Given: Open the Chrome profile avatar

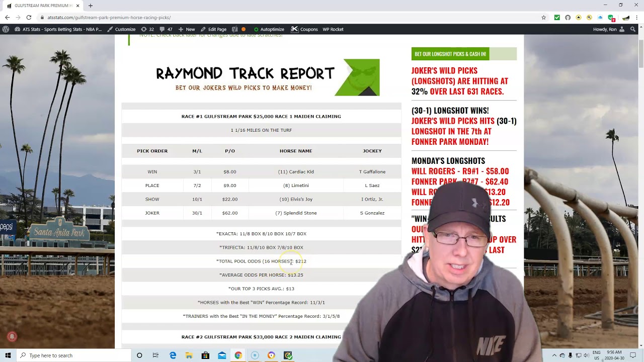Looking at the screenshot, I should 626,17.
